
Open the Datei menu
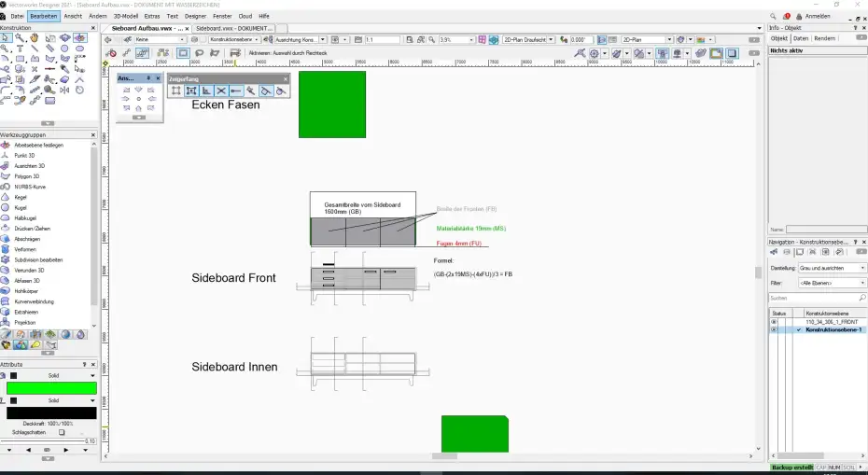click(x=17, y=17)
